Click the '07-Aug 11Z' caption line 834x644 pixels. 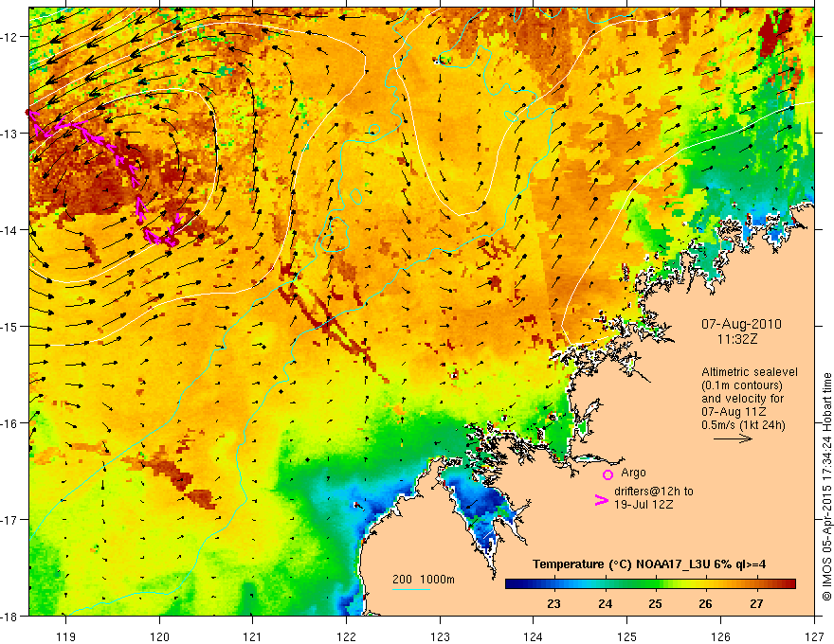coord(734,411)
